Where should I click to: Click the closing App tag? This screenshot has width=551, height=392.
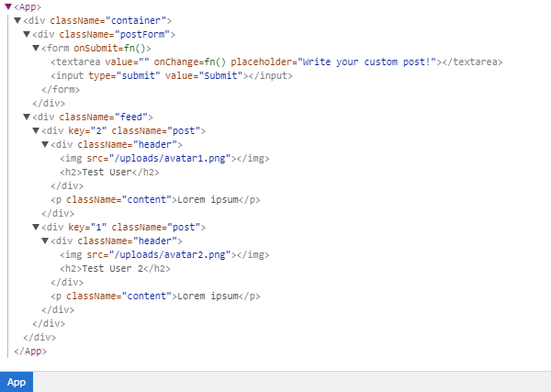click(x=30, y=351)
